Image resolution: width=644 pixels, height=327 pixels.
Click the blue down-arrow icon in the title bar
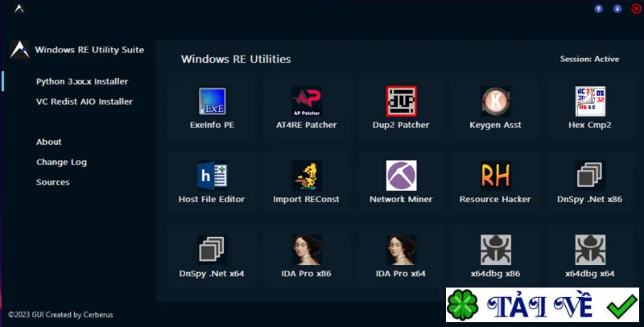tap(617, 9)
